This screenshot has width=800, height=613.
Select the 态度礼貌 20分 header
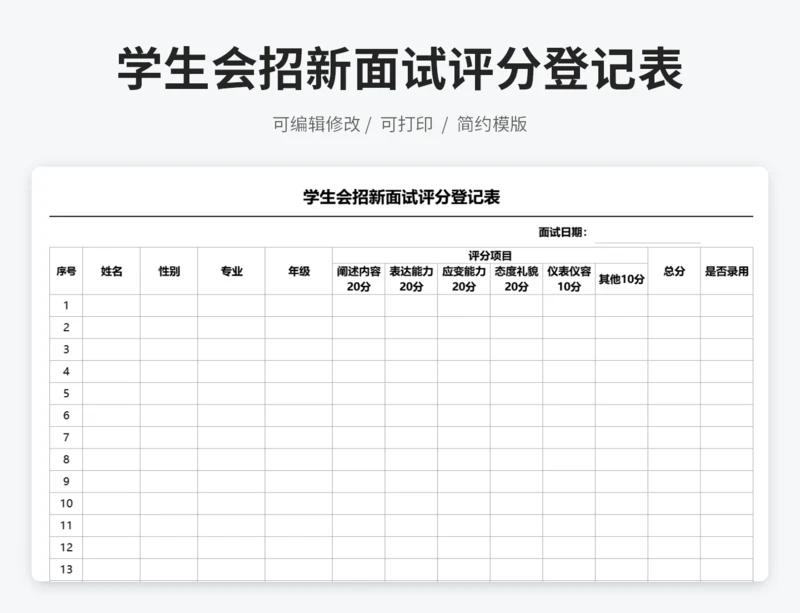pos(516,279)
